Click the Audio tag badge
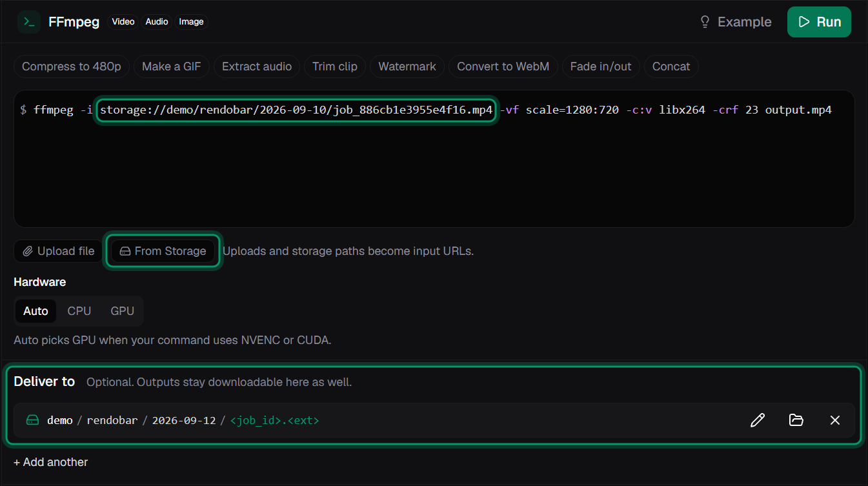868x486 pixels. click(x=157, y=22)
